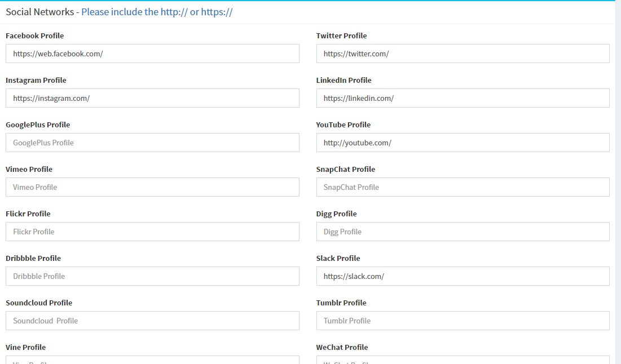
Task: Click the 'Flickr Profile' label
Action: click(28, 214)
